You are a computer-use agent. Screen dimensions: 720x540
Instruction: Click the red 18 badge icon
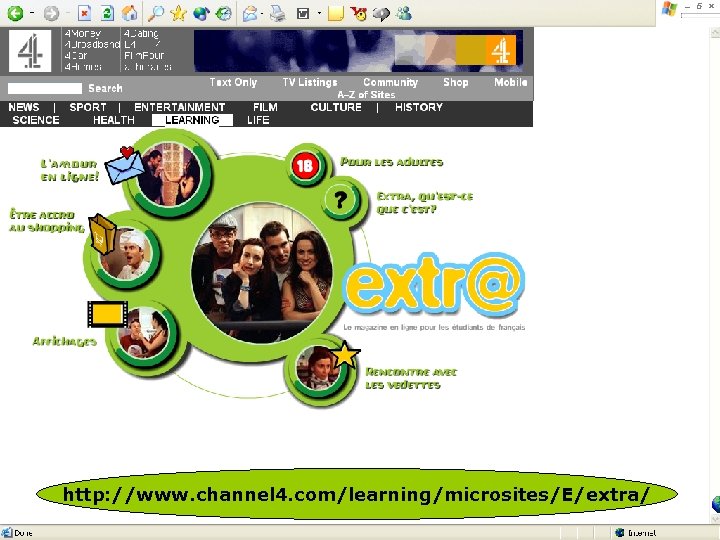[305, 165]
